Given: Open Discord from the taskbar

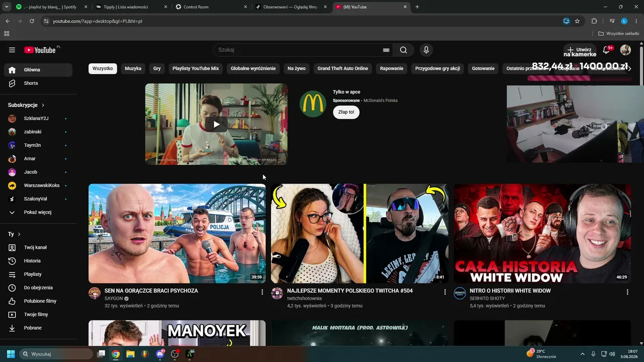Looking at the screenshot, I should click(160, 354).
